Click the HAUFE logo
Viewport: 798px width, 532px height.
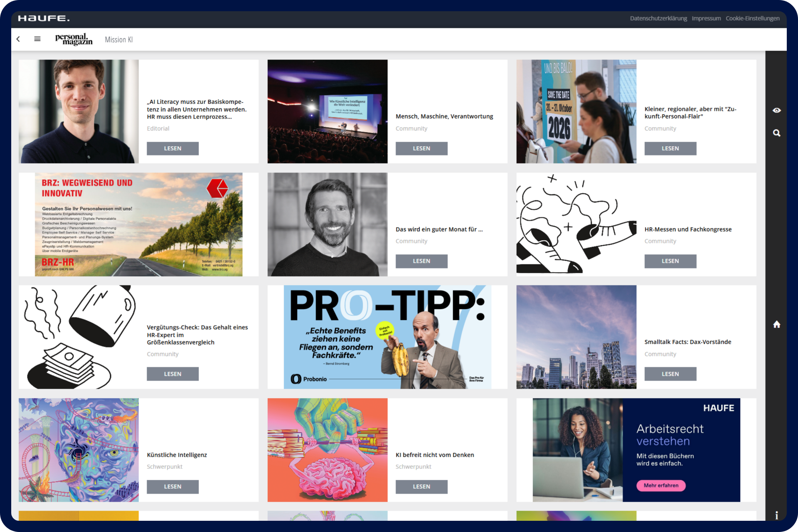[44, 18]
